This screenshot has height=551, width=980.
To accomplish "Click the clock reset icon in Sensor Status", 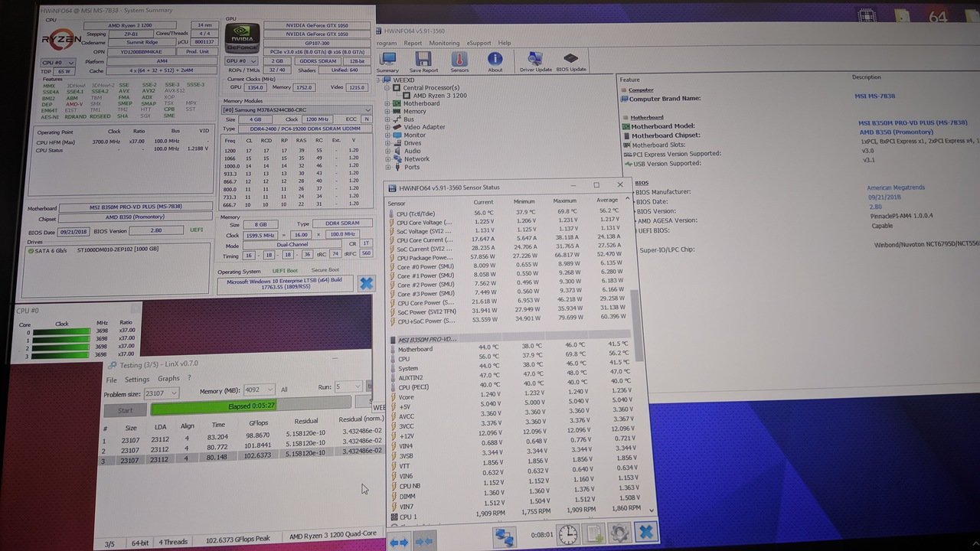I will point(567,534).
